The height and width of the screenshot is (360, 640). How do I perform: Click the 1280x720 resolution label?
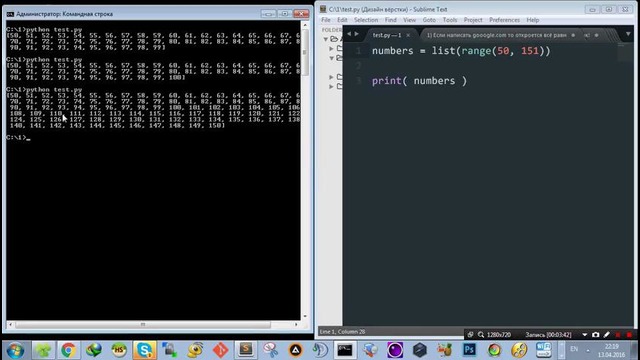(499, 335)
